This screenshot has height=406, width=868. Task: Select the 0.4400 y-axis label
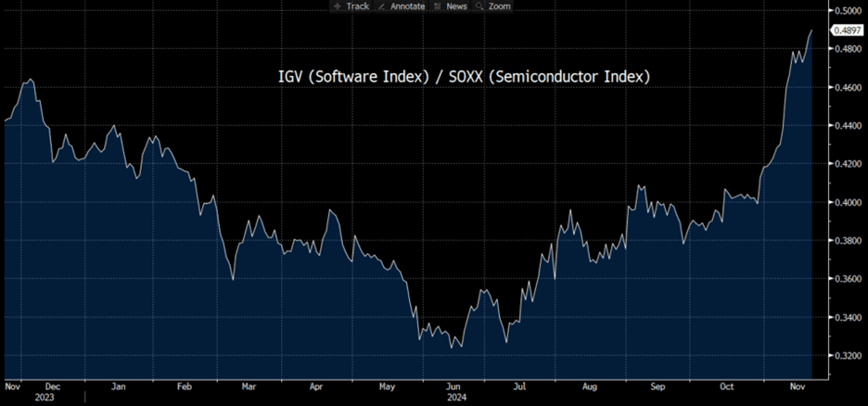click(x=848, y=125)
